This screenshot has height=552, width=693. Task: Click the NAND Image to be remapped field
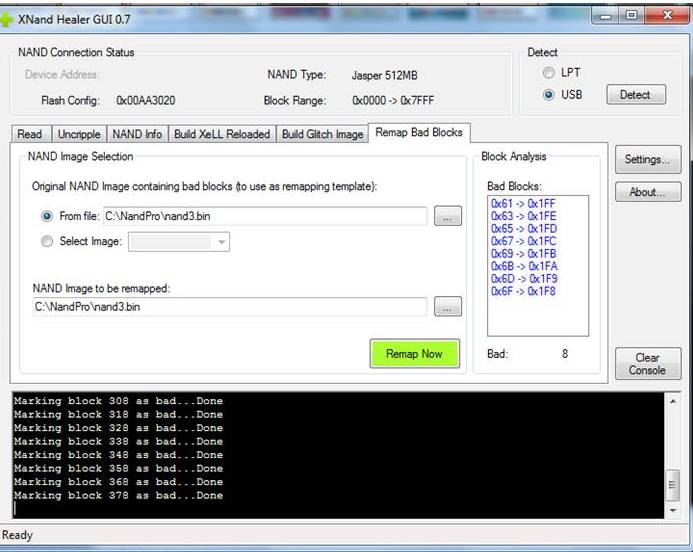(x=230, y=307)
